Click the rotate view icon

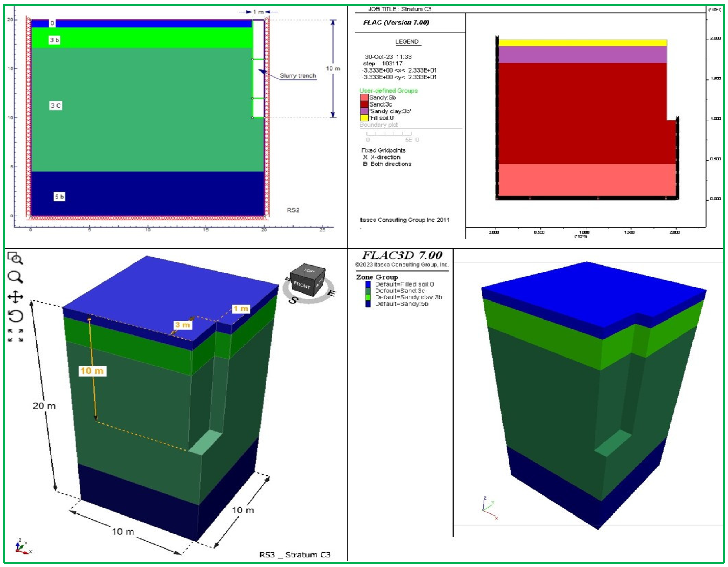15,316
